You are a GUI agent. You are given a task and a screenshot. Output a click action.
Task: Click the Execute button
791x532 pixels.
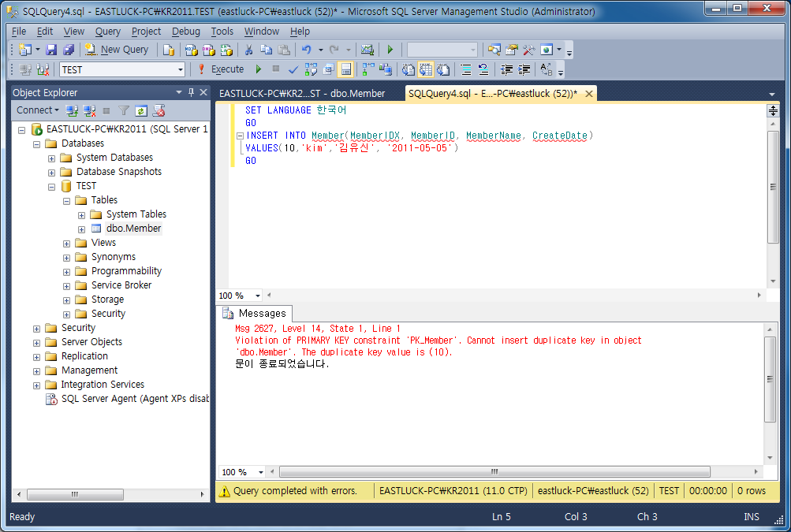[222, 69]
